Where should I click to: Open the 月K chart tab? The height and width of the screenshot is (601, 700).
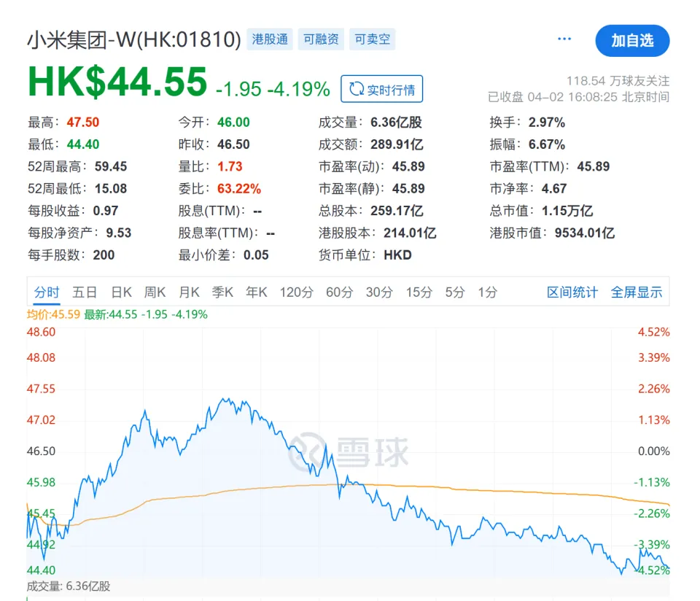pos(190,292)
